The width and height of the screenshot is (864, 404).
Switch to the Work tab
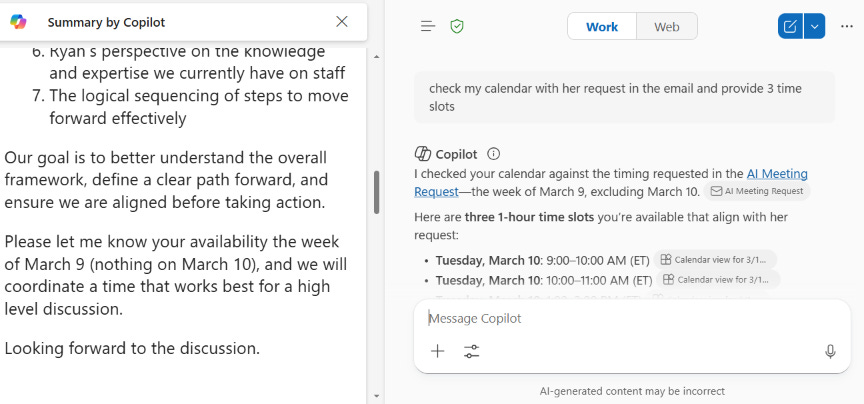click(x=602, y=26)
